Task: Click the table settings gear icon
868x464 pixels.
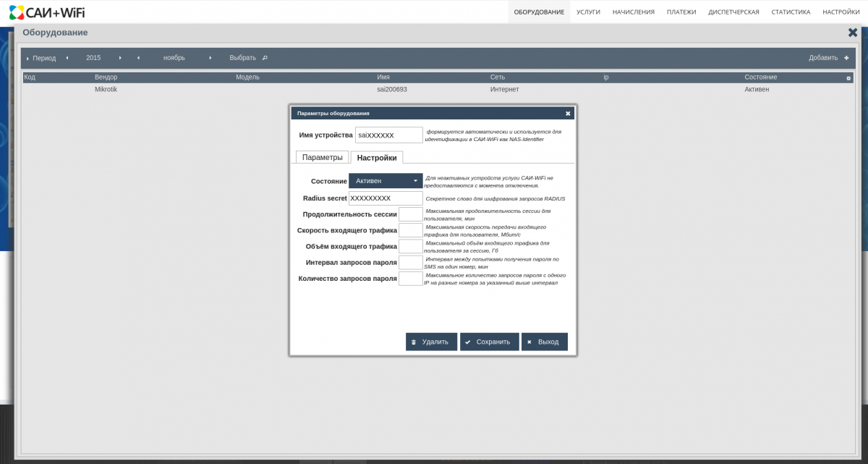Action: click(x=848, y=77)
